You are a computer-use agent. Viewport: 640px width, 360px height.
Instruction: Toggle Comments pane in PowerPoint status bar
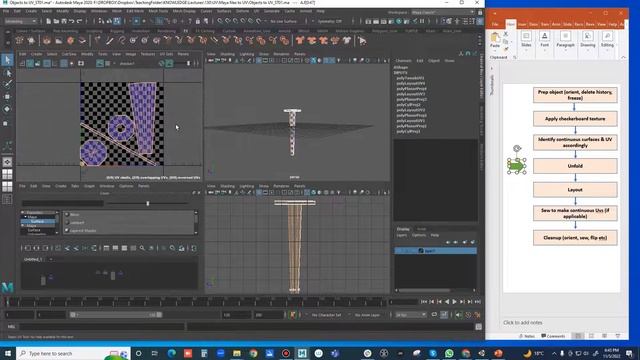coord(553,336)
